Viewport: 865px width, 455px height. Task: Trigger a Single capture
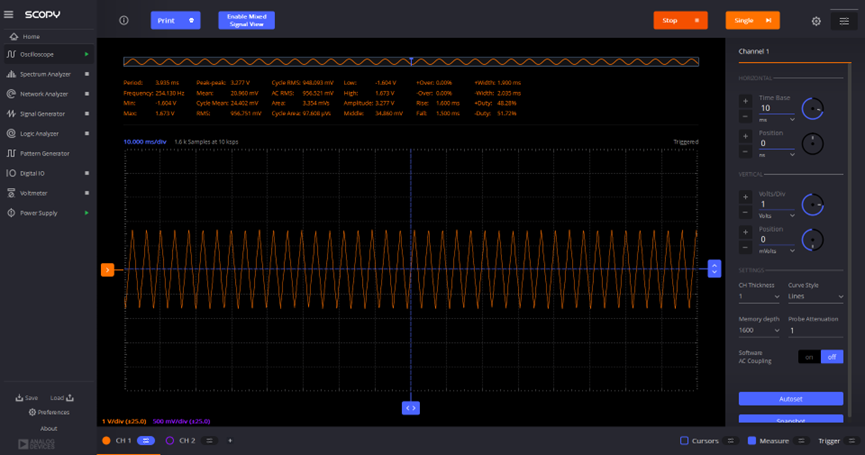752,20
